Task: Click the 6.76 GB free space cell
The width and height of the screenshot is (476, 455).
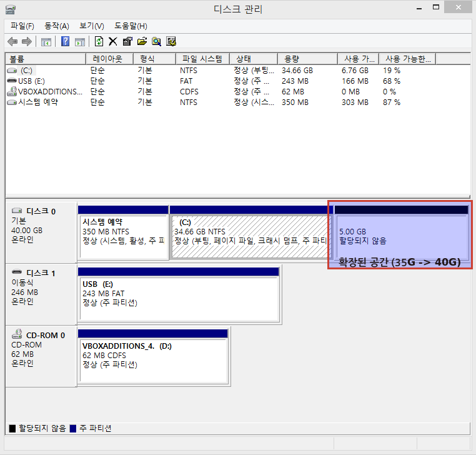Action: [x=355, y=71]
